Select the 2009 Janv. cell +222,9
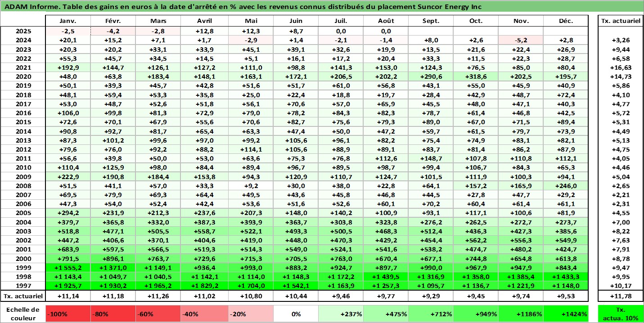644x323 pixels. (68, 177)
